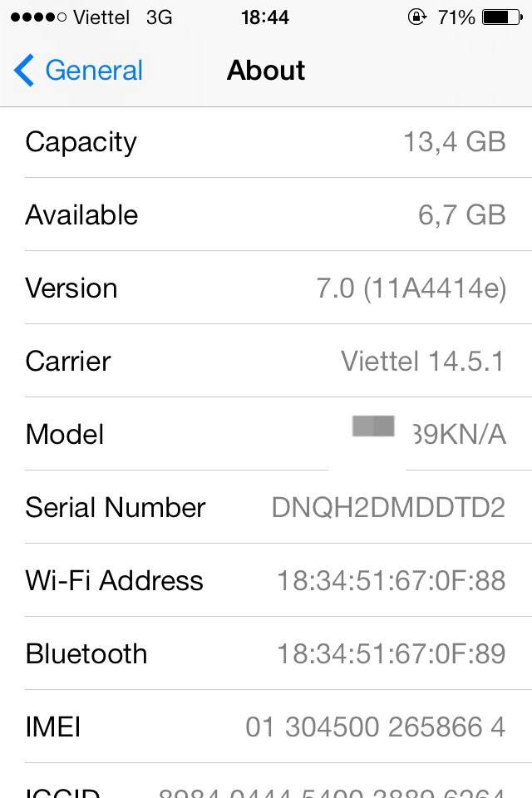Tap Viettel 14.5.1 carrier value
This screenshot has width=532, height=798.
[x=422, y=362]
